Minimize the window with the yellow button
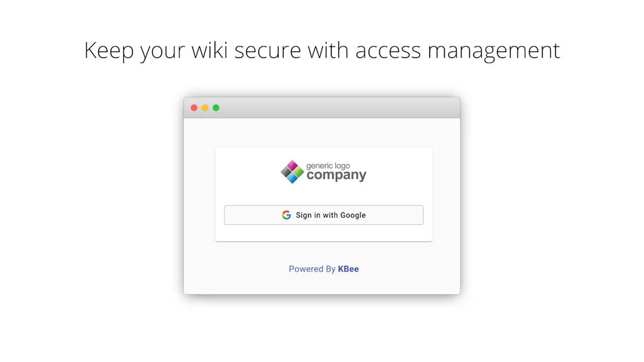 coord(205,108)
